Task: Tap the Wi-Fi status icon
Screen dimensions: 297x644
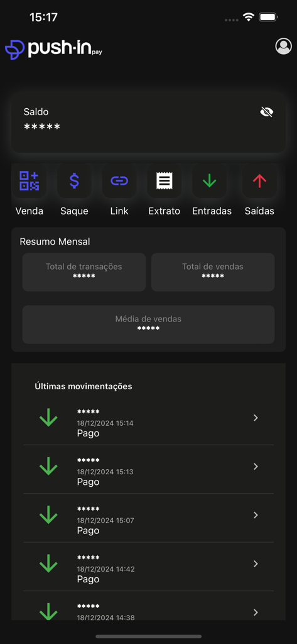Action: (249, 17)
